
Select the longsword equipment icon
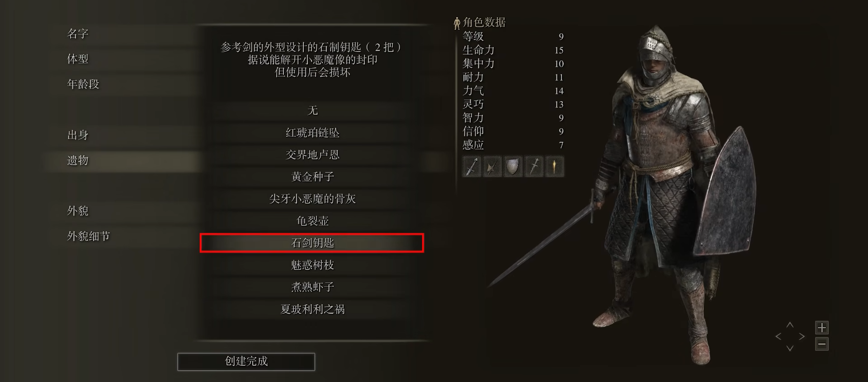[x=472, y=167]
